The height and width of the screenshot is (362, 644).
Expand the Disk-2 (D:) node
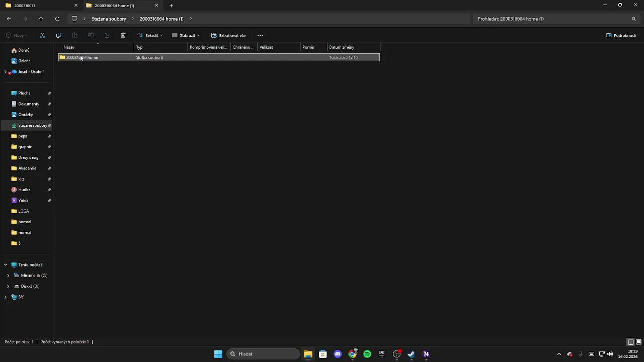[x=8, y=286]
